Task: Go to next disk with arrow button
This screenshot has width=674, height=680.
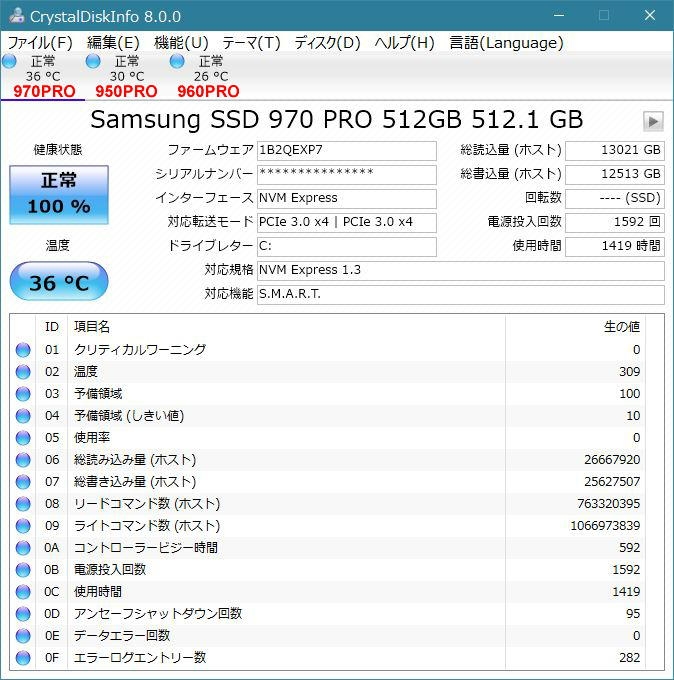Action: click(653, 121)
